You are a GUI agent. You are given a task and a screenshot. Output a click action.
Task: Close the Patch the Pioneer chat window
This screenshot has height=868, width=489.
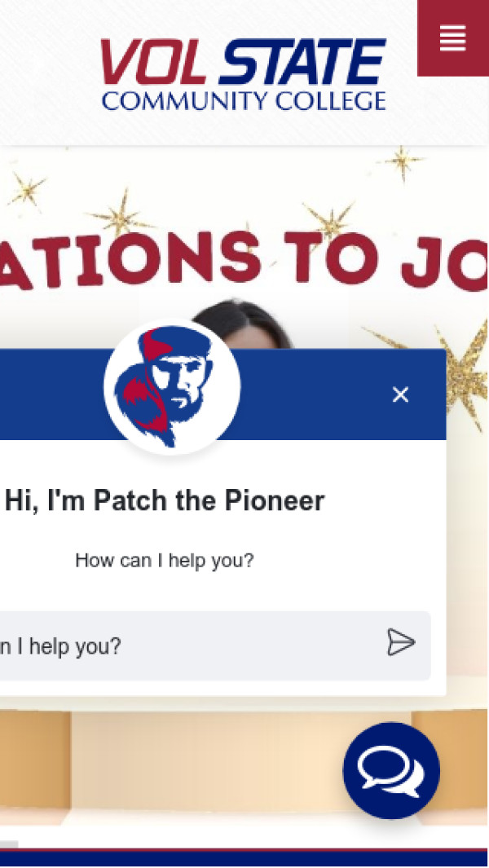point(400,394)
